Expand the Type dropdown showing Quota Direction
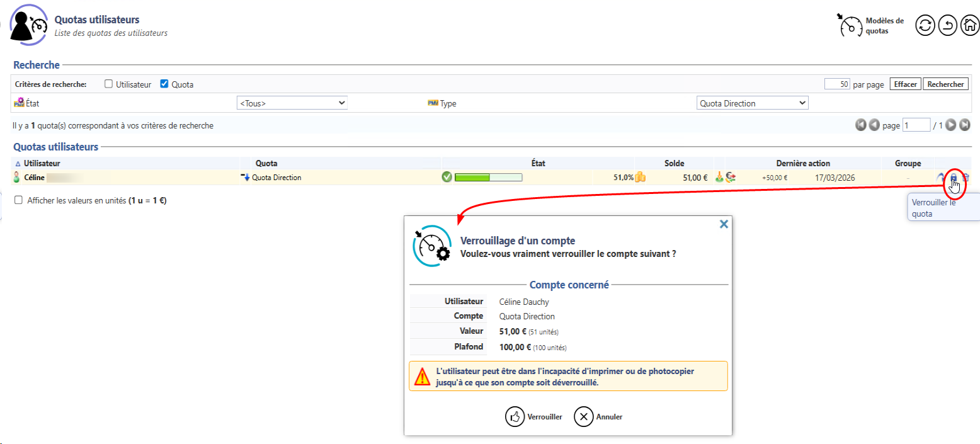This screenshot has width=980, height=444. [x=752, y=103]
